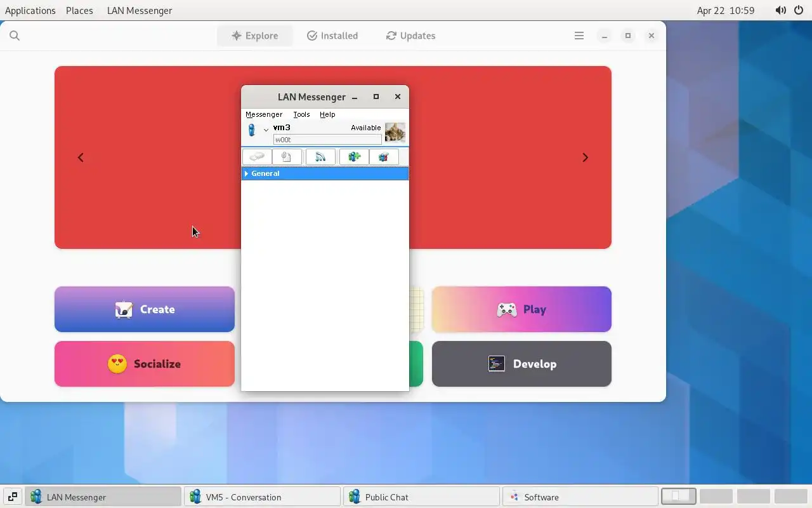Open the Applications menu in top bar
The height and width of the screenshot is (508, 812).
point(30,10)
